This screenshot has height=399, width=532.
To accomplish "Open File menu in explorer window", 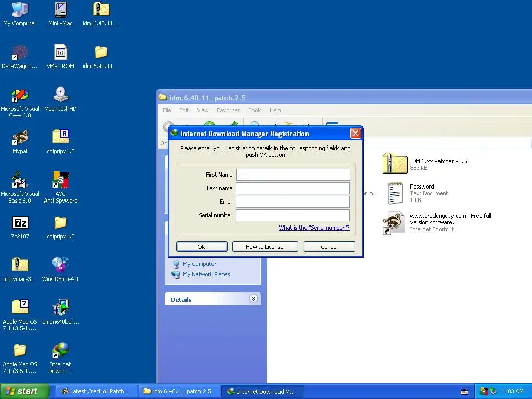I will 167,110.
